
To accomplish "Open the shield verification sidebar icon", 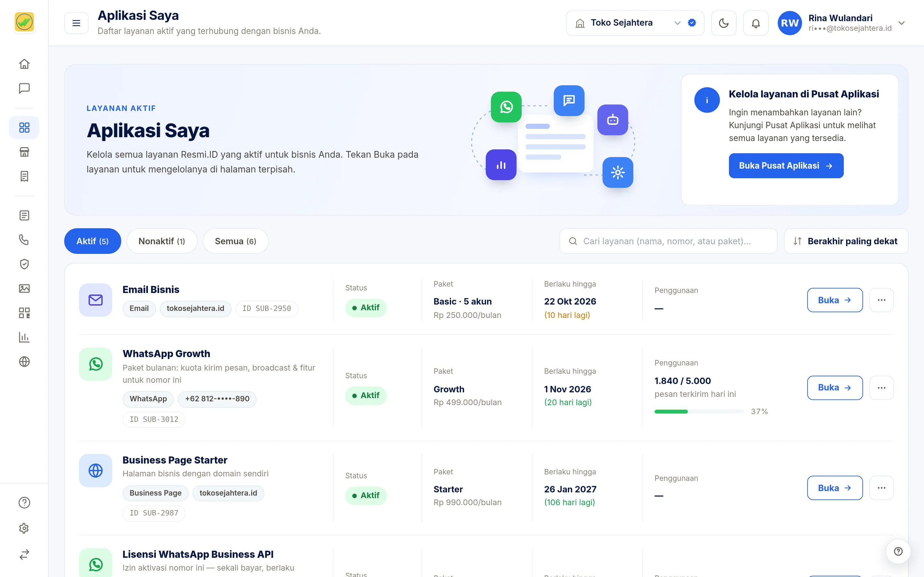I will 24,264.
